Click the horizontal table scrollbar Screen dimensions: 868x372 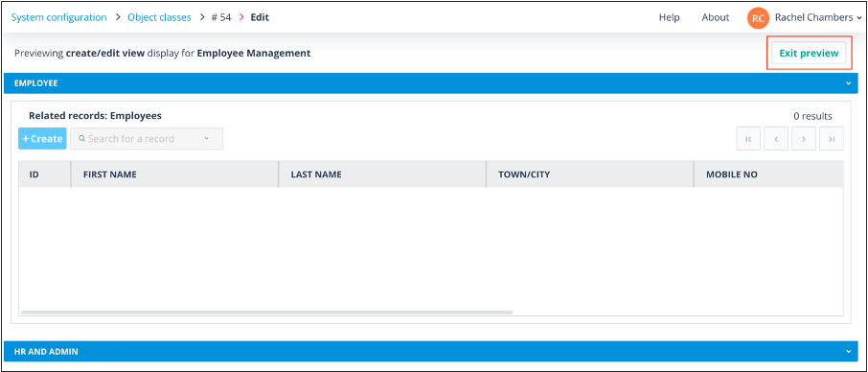267,313
